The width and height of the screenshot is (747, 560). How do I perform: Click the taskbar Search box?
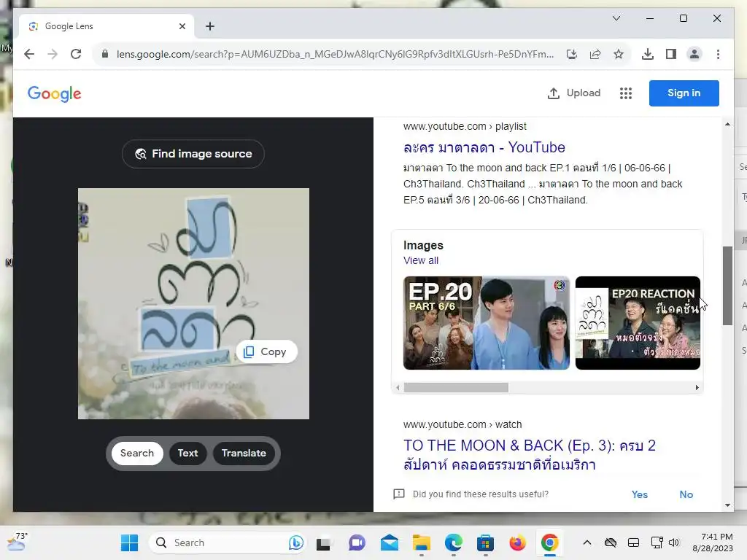227,542
